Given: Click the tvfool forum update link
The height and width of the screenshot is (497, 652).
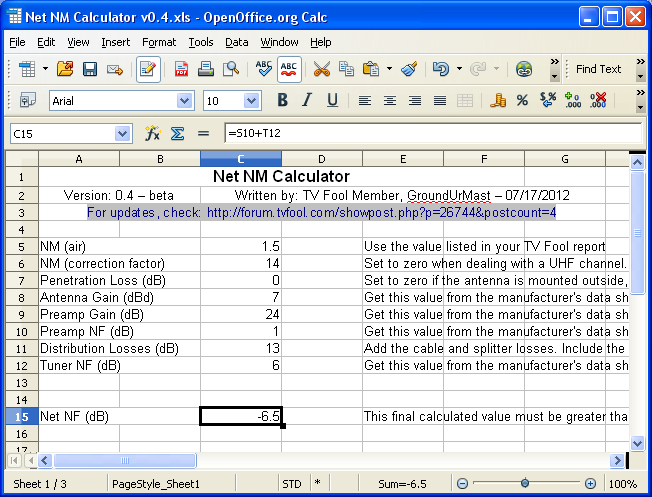Looking at the screenshot, I should [381, 212].
